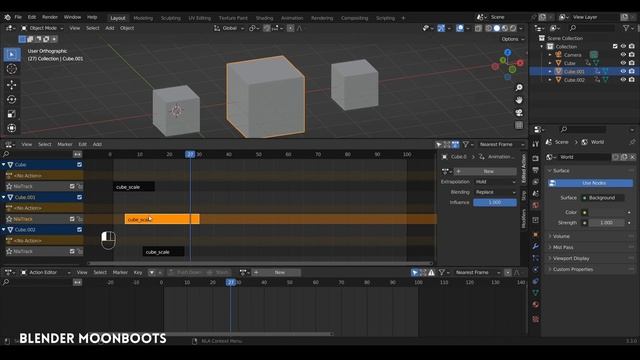Image resolution: width=640 pixels, height=360 pixels.
Task: Open the Output properties tab icon
Action: point(536,170)
